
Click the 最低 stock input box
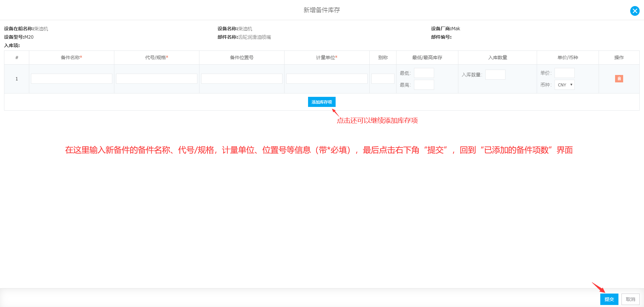424,73
